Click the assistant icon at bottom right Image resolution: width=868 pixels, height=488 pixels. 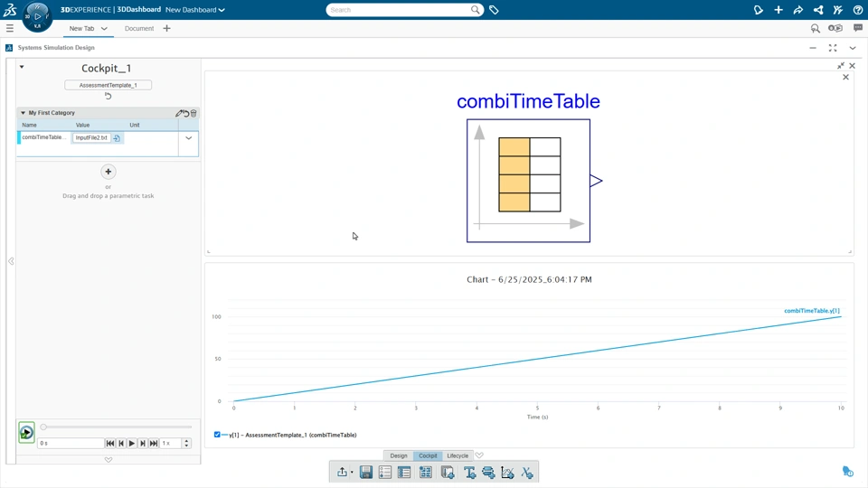tap(847, 471)
